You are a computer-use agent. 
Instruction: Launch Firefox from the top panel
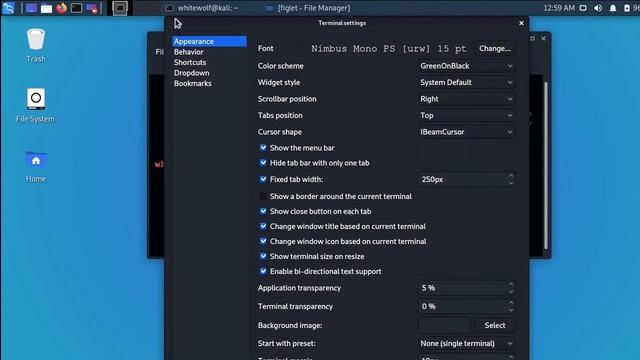[62, 8]
